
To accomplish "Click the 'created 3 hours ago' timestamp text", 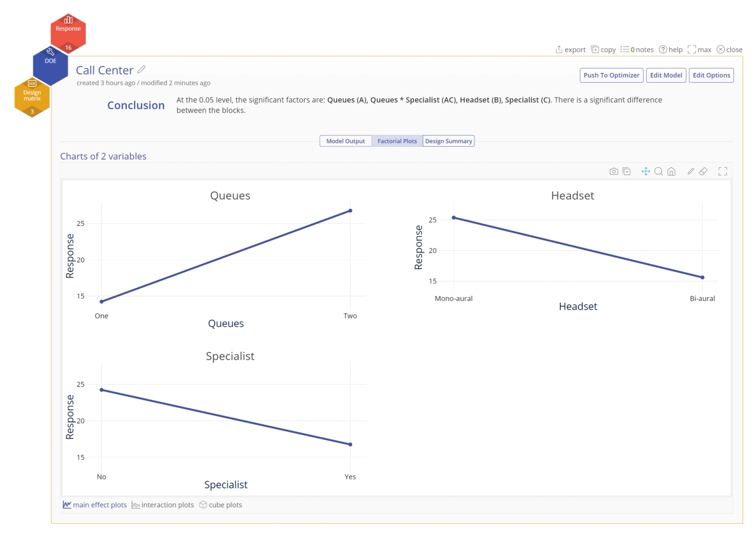I will [106, 83].
